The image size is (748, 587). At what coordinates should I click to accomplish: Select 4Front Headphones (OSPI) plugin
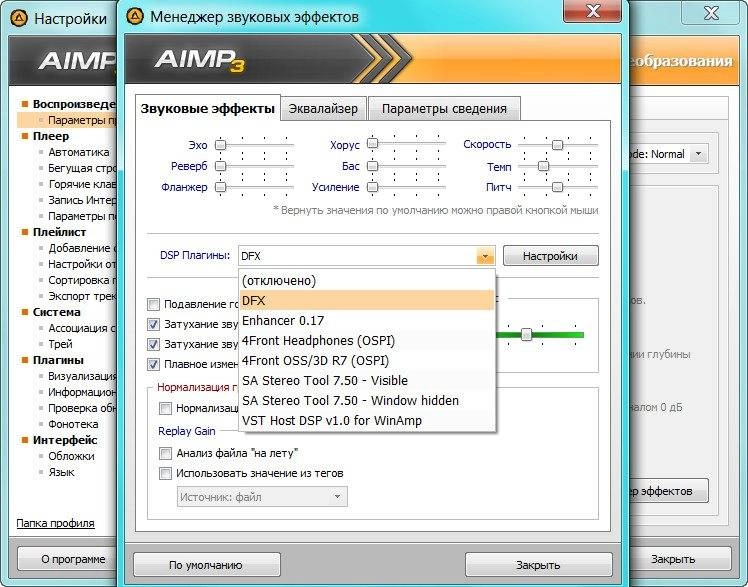tap(367, 340)
